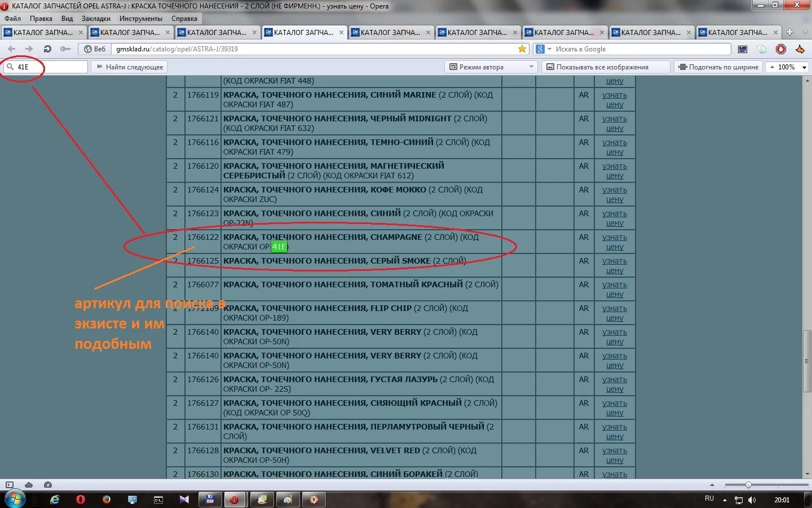The width and height of the screenshot is (812, 508).
Task: Click the RU language indicator
Action: 709,499
